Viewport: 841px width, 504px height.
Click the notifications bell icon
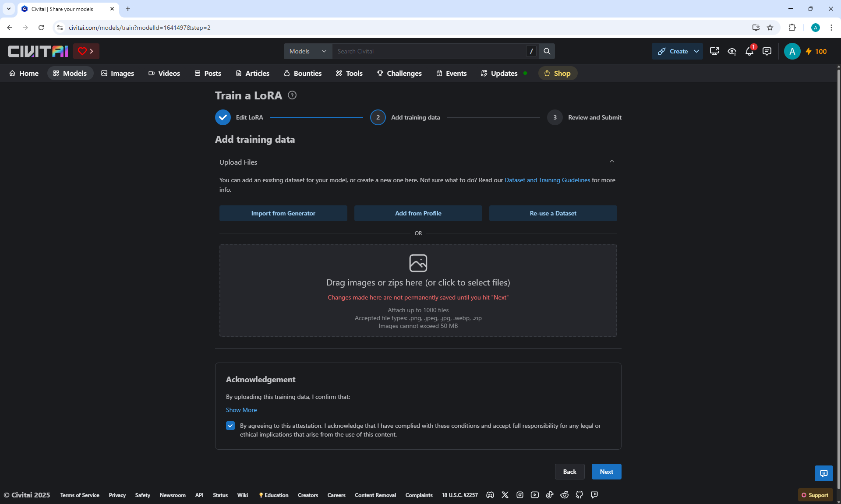click(749, 51)
